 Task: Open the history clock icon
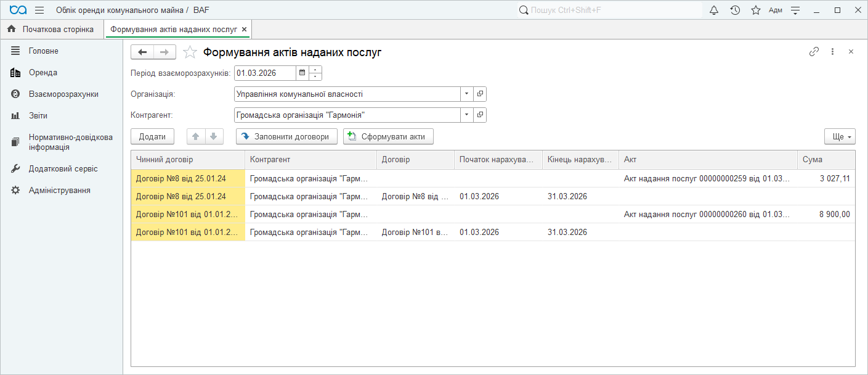click(735, 10)
